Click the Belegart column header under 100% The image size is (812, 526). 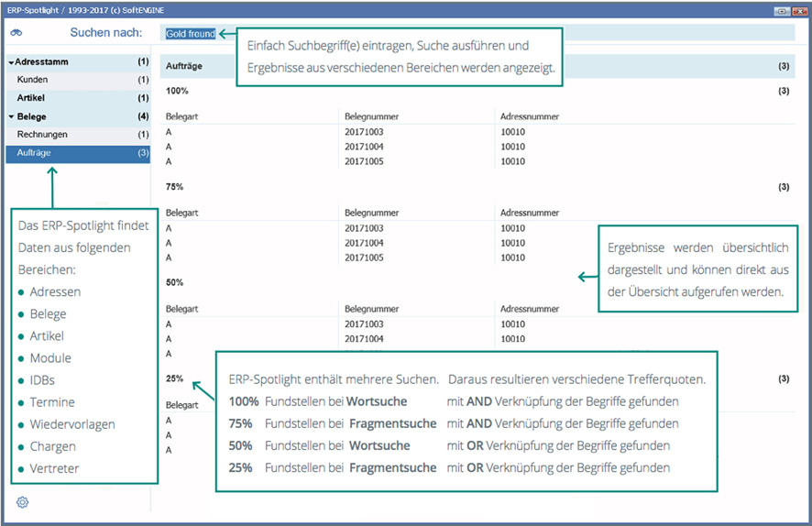pyautogui.click(x=181, y=116)
